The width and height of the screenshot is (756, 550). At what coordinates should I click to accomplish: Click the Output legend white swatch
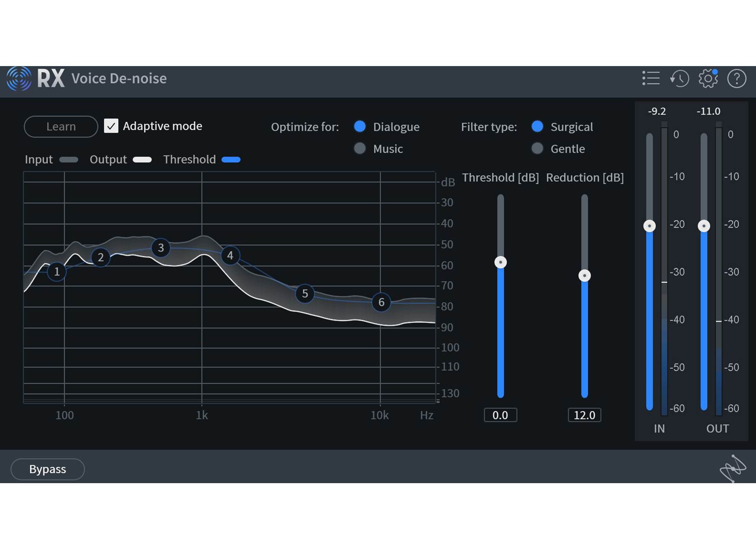(142, 160)
